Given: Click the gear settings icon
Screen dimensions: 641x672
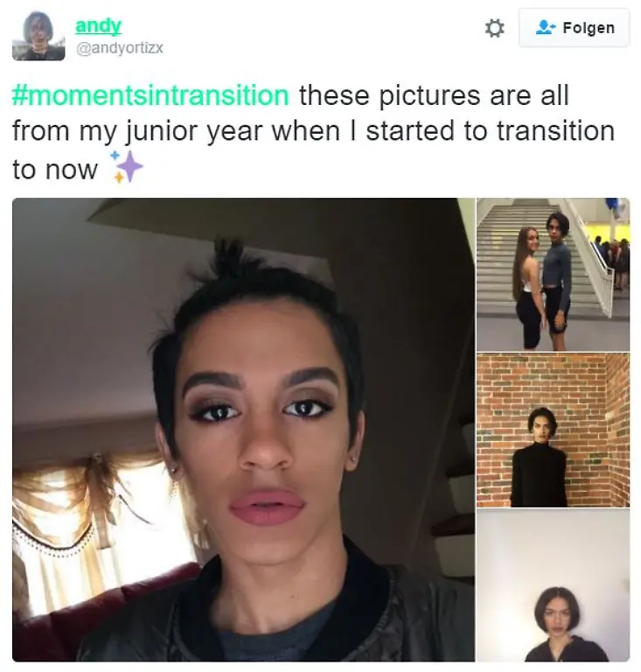Looking at the screenshot, I should (495, 28).
